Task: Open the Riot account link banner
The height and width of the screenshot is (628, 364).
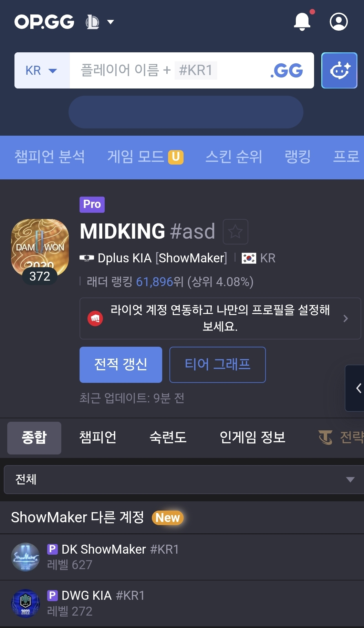Action: pos(220,318)
